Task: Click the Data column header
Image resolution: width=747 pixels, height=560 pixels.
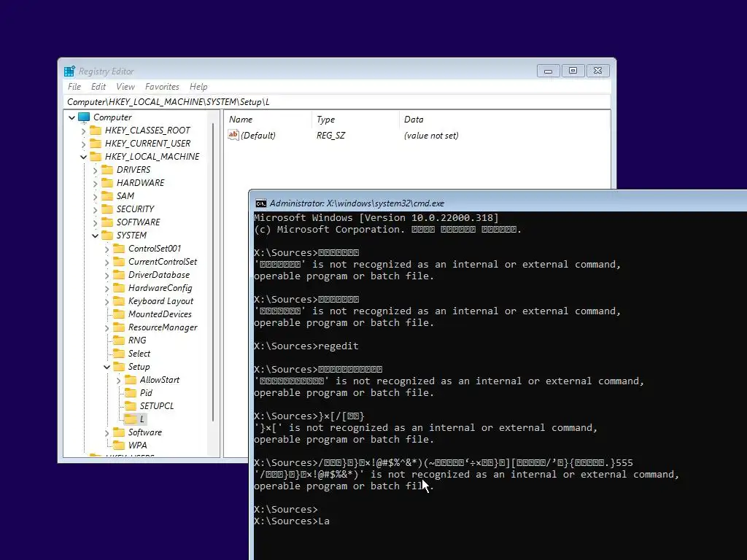Action: click(504, 120)
